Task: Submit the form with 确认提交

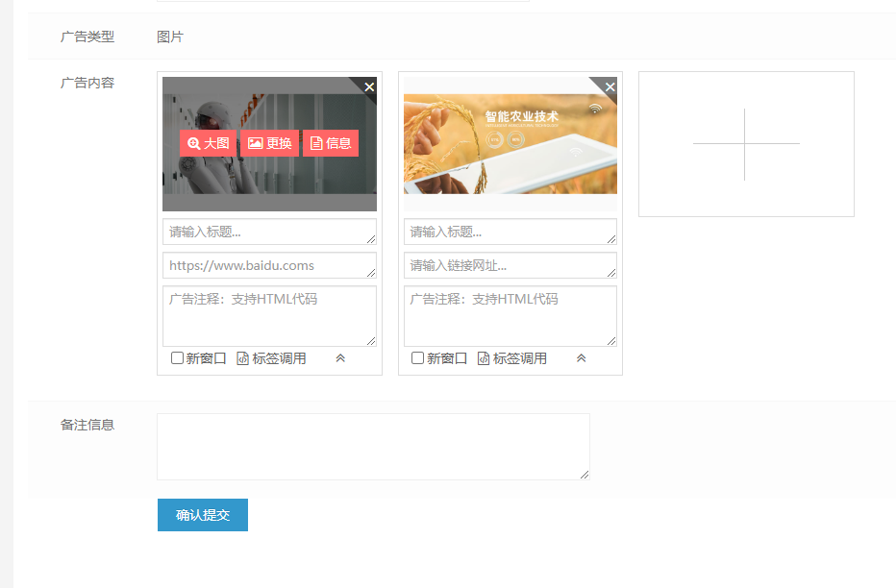Action: [x=203, y=515]
